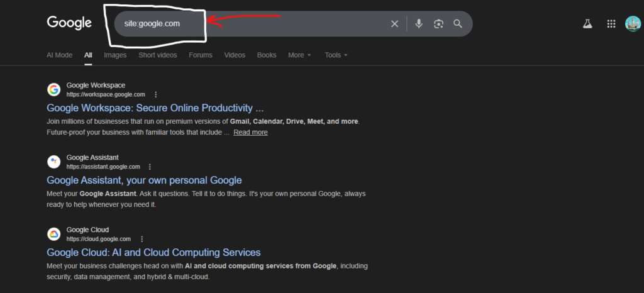This screenshot has height=293, width=644.
Task: Clear the search box with the X icon
Action: pos(395,24)
